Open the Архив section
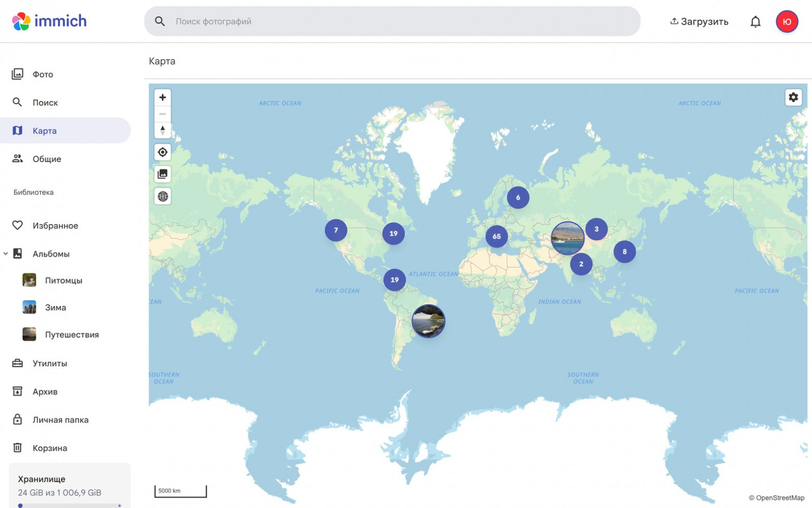Viewport: 812px width, 508px height. pyautogui.click(x=66, y=391)
